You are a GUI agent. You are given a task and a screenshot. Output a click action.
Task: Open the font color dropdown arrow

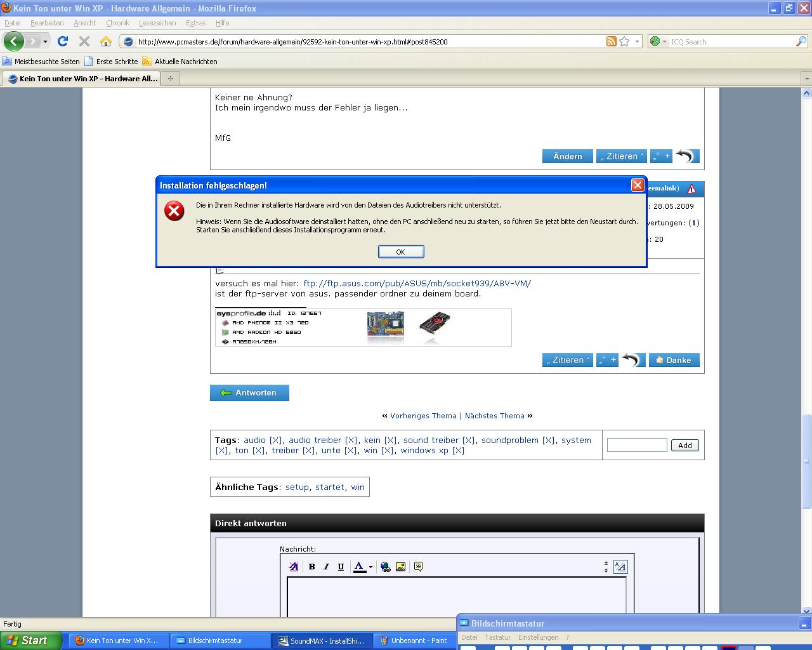pos(370,567)
